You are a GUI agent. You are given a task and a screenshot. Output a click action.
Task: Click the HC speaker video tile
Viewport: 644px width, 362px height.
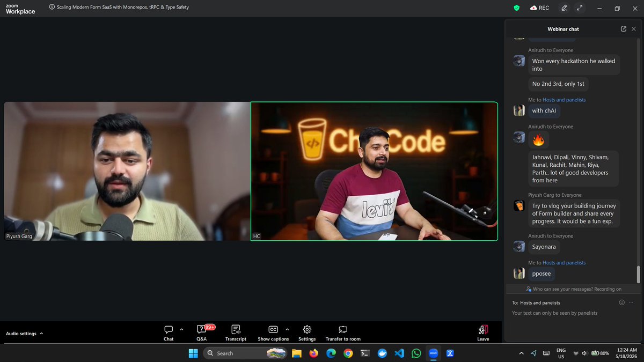[x=374, y=171]
